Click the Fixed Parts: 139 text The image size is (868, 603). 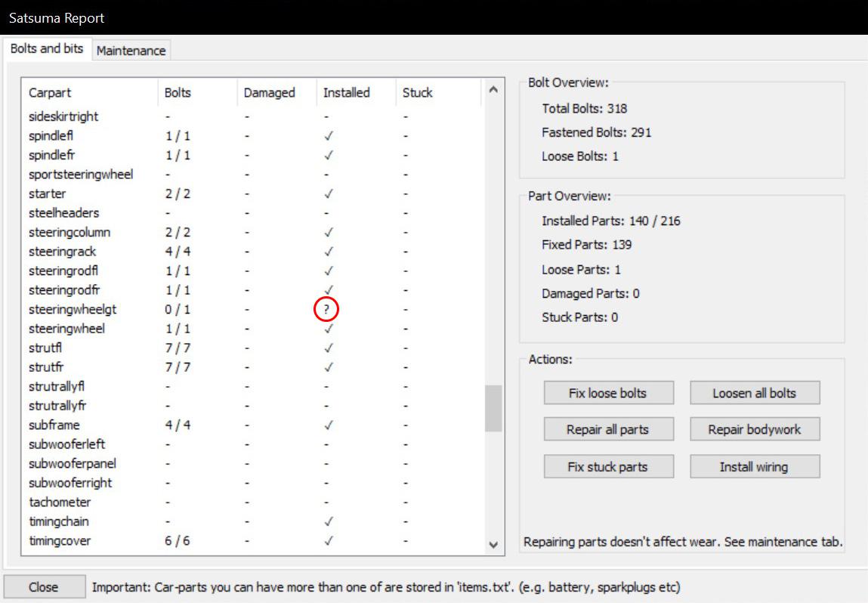pyautogui.click(x=587, y=245)
